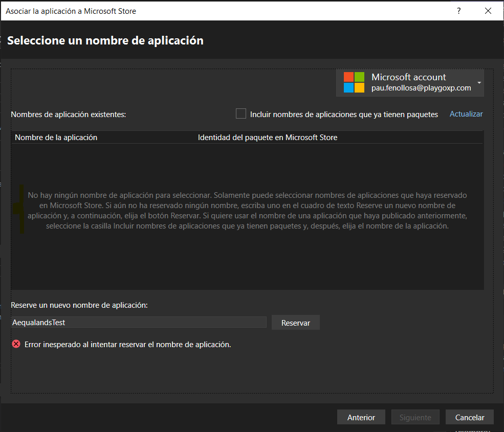The image size is (504, 432).
Task: Click Reserve un nuevo nombre label
Action: point(79,305)
